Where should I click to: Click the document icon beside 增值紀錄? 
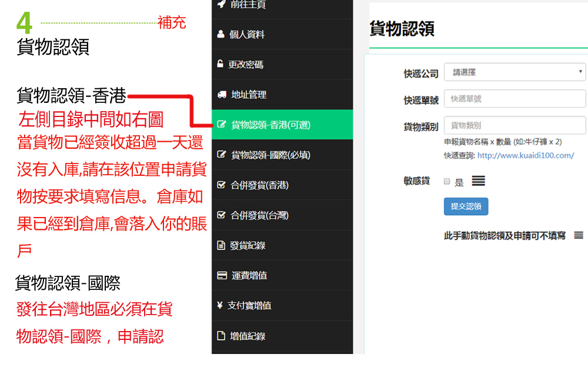pos(221,336)
